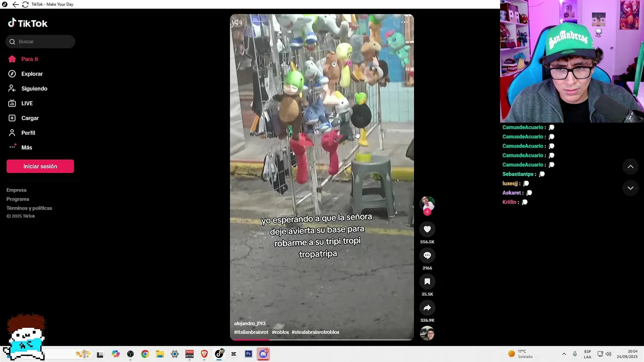Click the Iniciar sesión button
644x362 pixels.
[x=40, y=166]
